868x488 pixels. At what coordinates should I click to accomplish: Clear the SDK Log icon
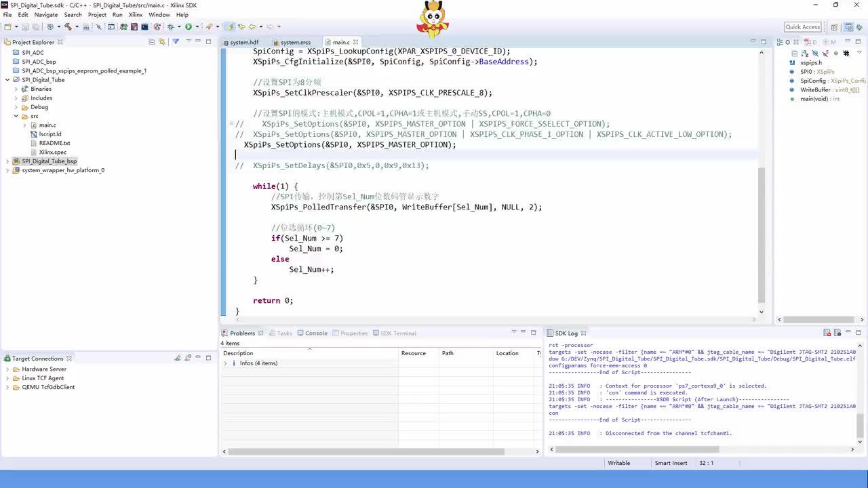827,333
